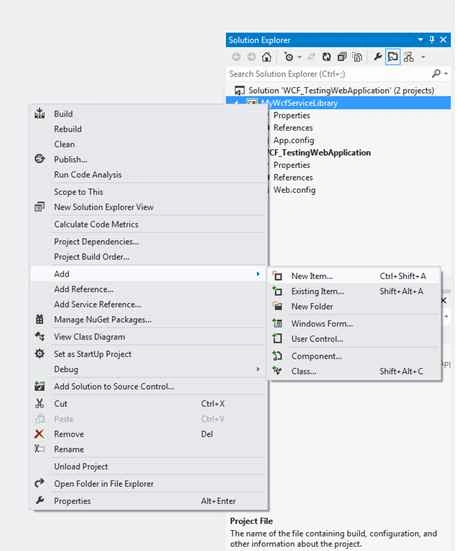The height and width of the screenshot is (551, 457).
Task: Click the red Remove X icon
Action: click(x=40, y=434)
